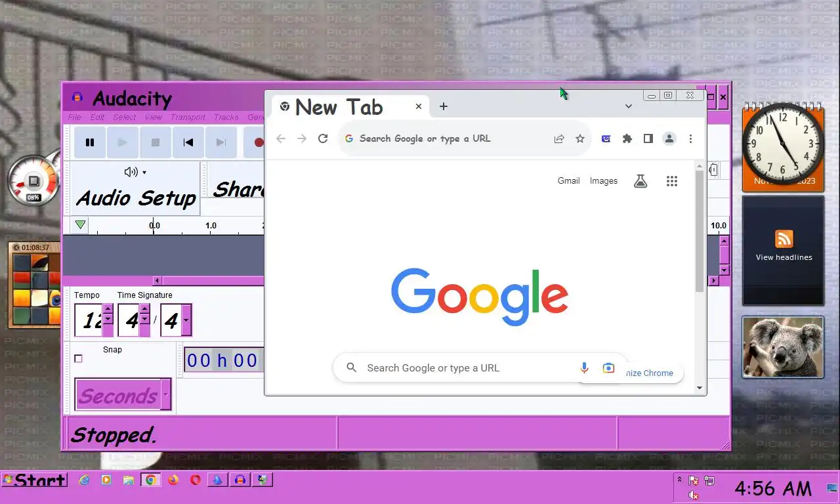Click Chrome's page scrollbar down arrow
This screenshot has height=504, width=840.
click(700, 388)
